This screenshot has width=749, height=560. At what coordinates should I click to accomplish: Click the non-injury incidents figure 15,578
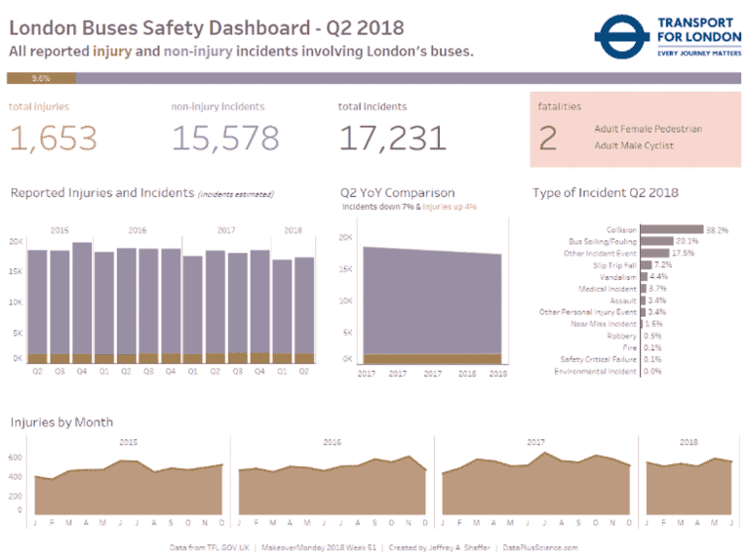(225, 139)
